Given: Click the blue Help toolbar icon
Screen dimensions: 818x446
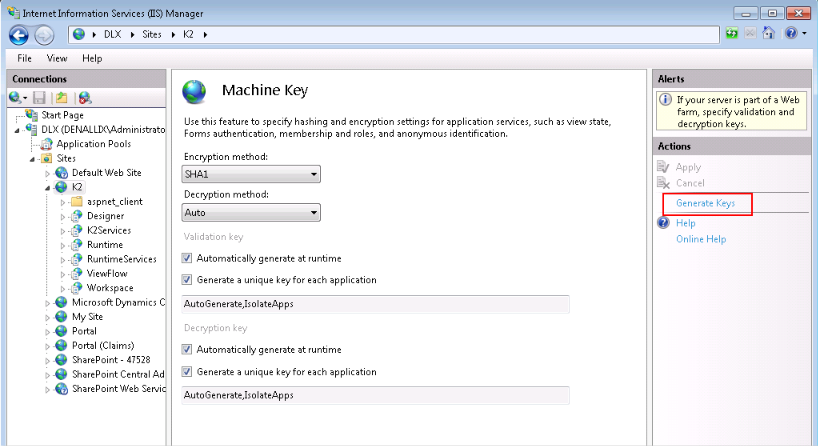Looking at the screenshot, I should coord(791,34).
